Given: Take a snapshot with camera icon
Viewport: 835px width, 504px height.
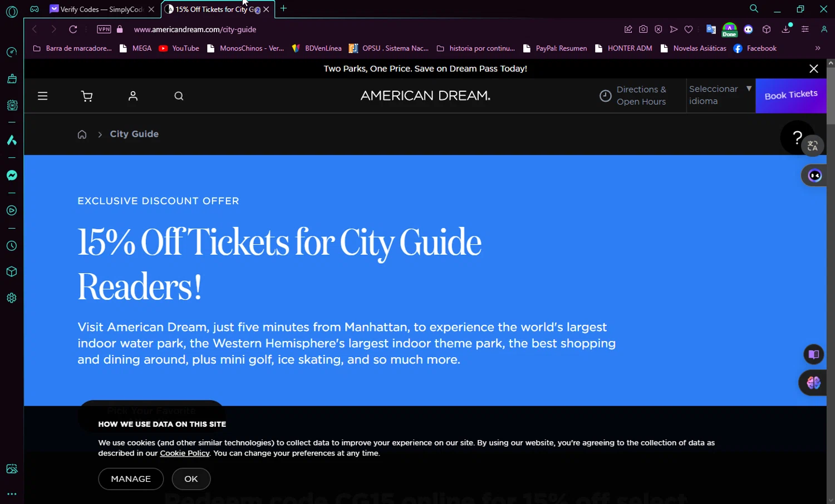Looking at the screenshot, I should pyautogui.click(x=644, y=29).
